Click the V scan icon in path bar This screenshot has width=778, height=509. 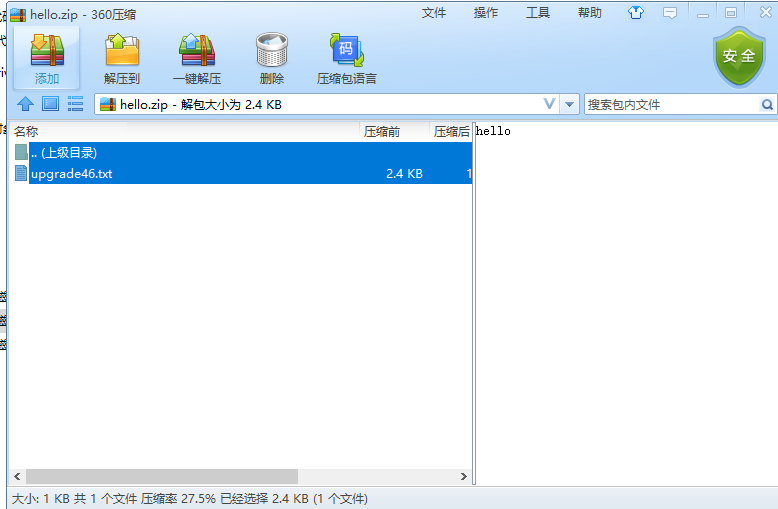(x=549, y=104)
